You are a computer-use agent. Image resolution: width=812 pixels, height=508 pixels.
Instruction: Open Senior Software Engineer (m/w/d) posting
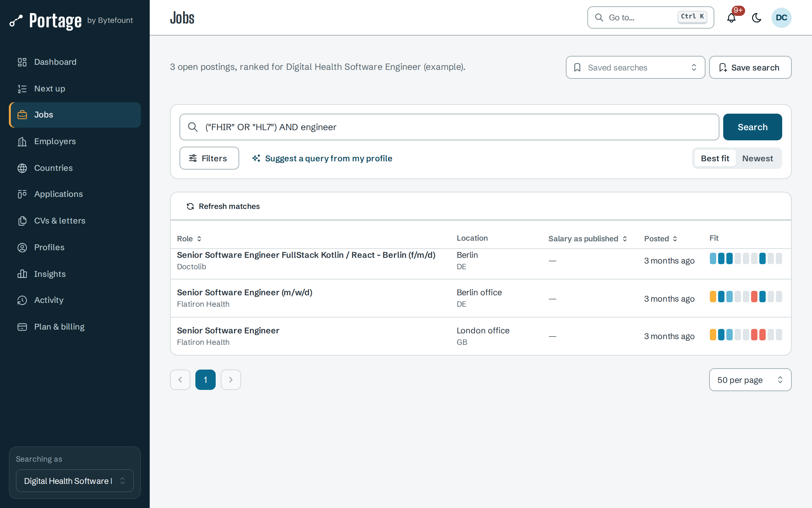[x=245, y=292]
